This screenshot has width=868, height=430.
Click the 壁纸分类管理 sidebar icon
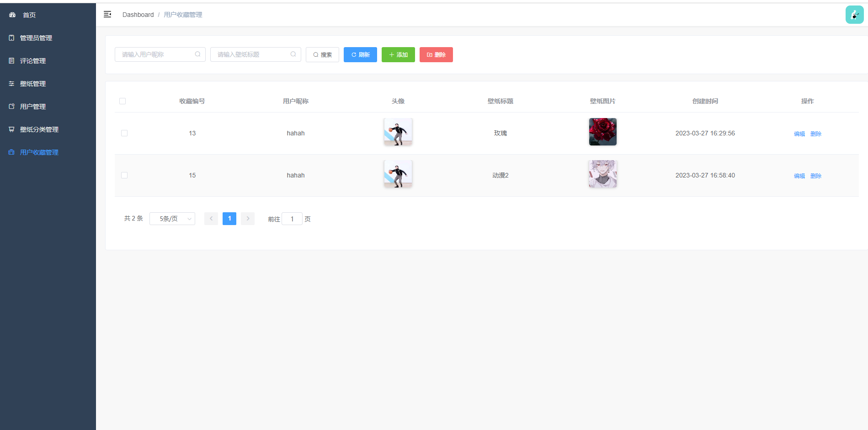(x=12, y=129)
